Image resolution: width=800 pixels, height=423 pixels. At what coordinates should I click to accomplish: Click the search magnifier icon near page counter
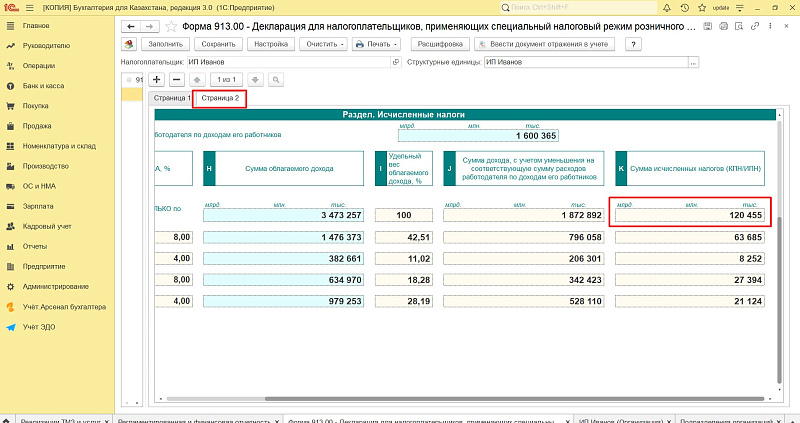pos(273,78)
